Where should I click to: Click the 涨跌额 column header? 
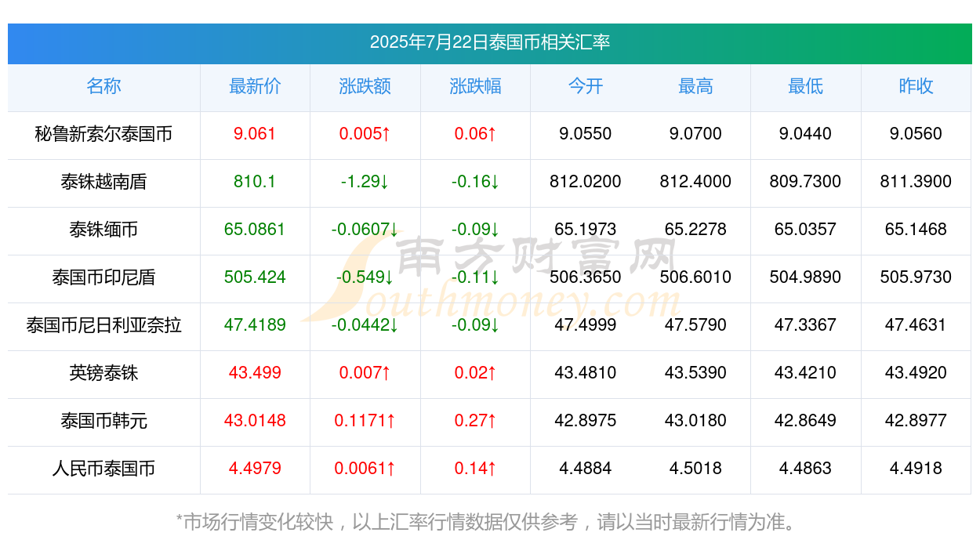(x=365, y=86)
